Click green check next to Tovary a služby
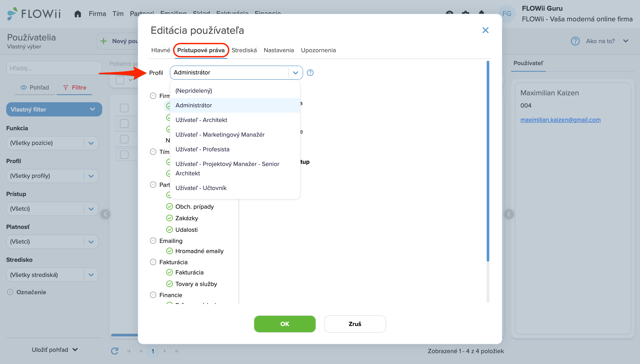This screenshot has height=364, width=640. tap(170, 284)
